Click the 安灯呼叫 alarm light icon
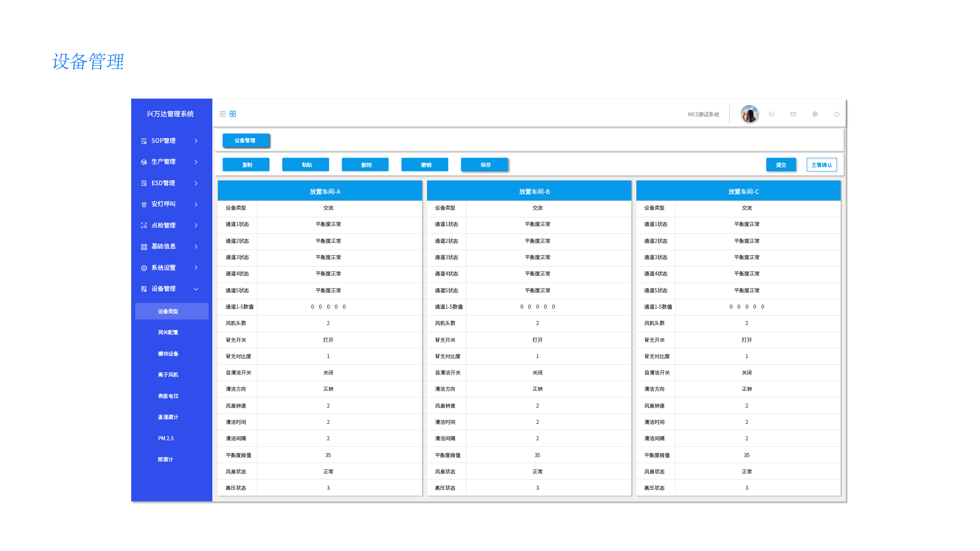Viewport: 980px width, 551px height. 144,204
